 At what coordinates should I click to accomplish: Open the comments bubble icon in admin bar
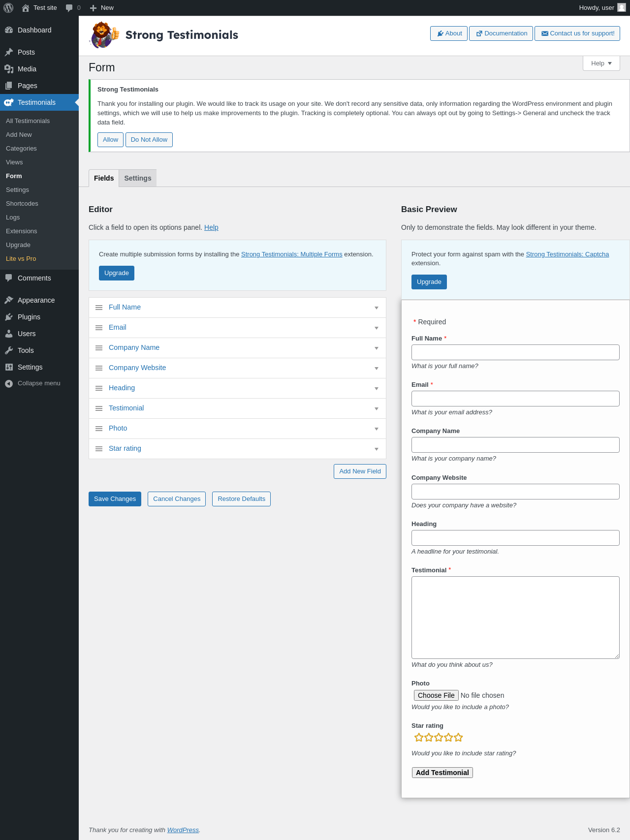point(69,8)
